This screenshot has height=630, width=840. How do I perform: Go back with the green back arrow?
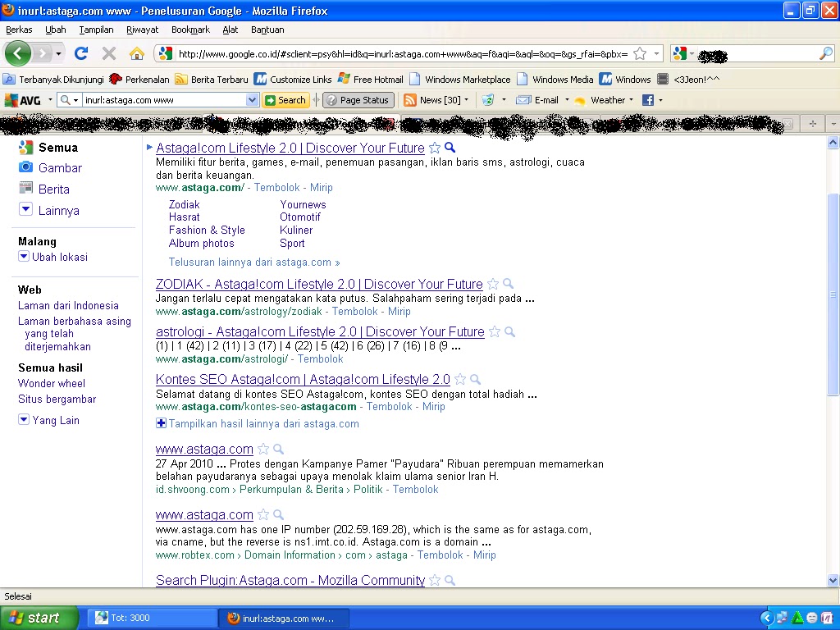18,53
